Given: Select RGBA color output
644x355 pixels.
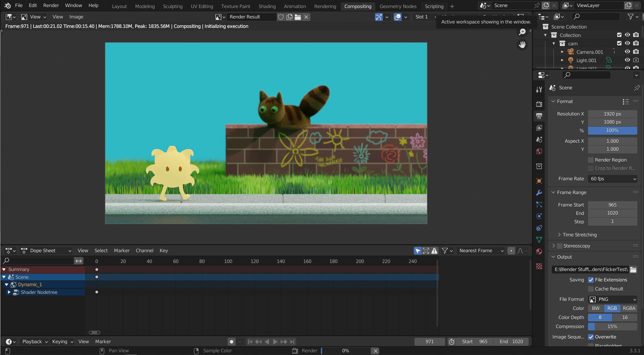Looking at the screenshot, I should [x=629, y=308].
